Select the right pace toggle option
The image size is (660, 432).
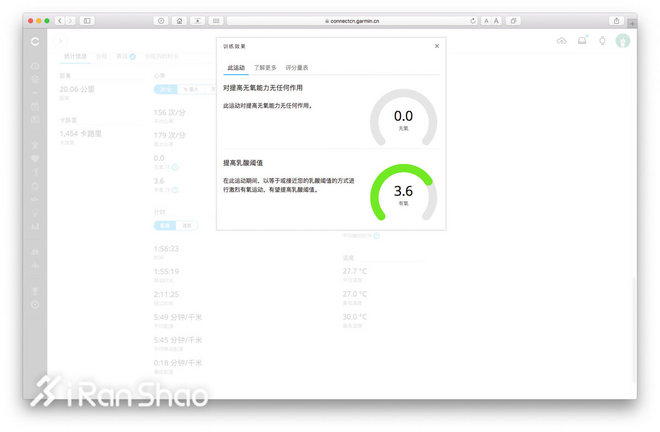(186, 226)
